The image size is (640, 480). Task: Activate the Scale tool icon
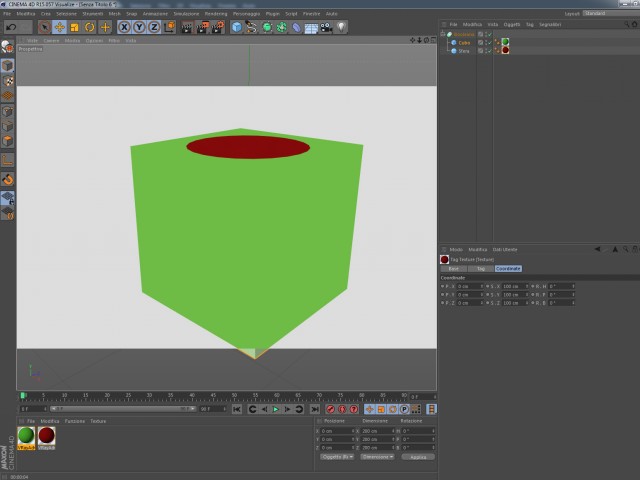(74, 27)
